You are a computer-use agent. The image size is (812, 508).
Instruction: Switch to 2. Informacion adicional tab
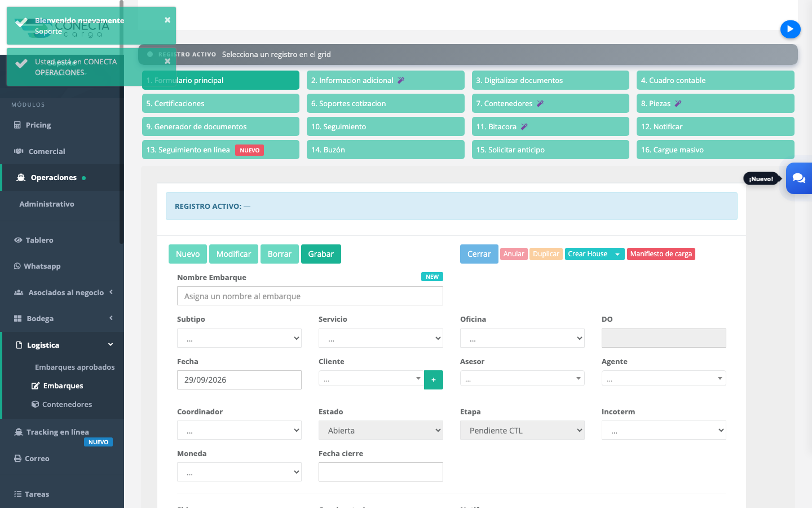(386, 80)
